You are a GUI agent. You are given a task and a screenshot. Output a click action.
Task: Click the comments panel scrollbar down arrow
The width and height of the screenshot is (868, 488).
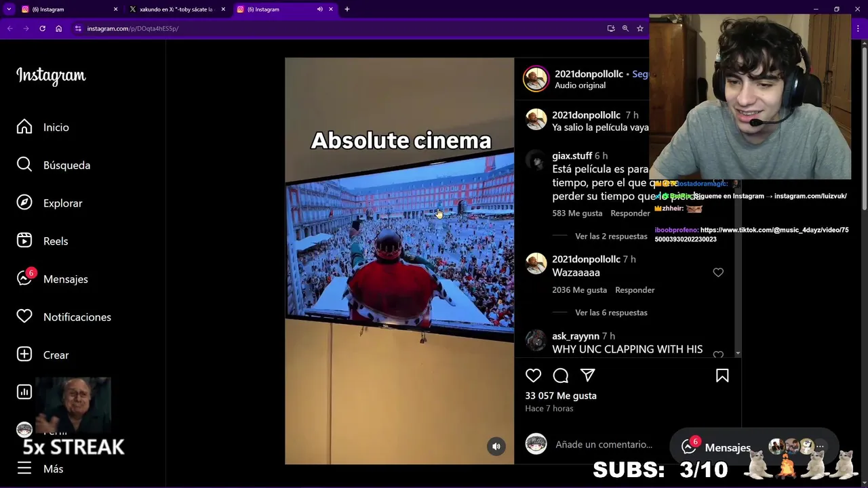(x=738, y=354)
